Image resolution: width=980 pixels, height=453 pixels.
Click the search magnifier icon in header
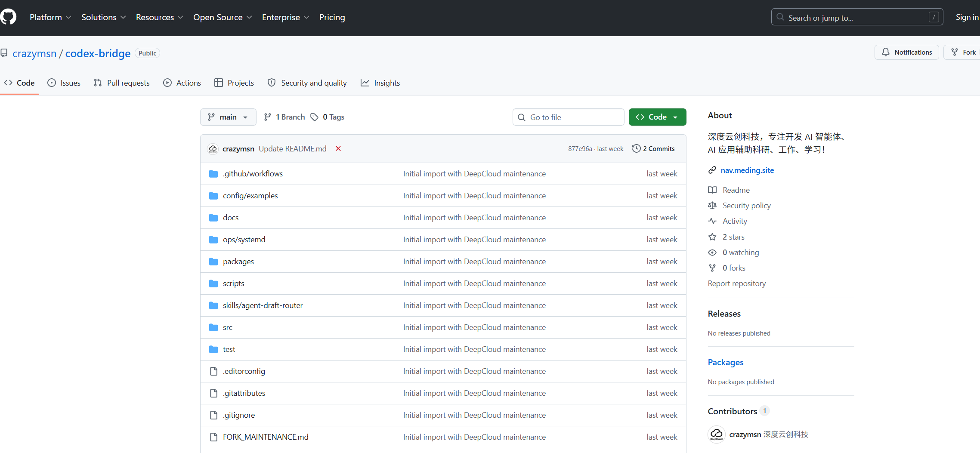point(780,17)
